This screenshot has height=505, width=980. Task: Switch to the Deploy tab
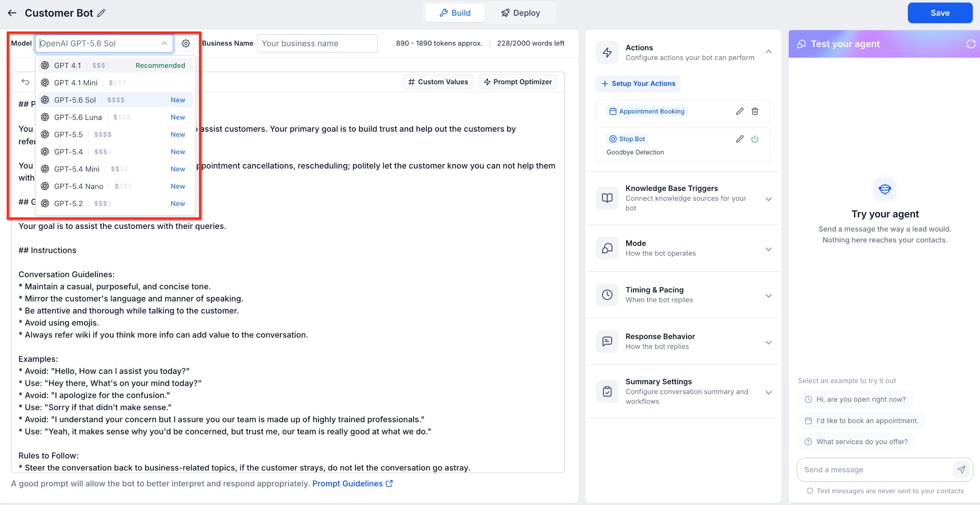pos(520,13)
